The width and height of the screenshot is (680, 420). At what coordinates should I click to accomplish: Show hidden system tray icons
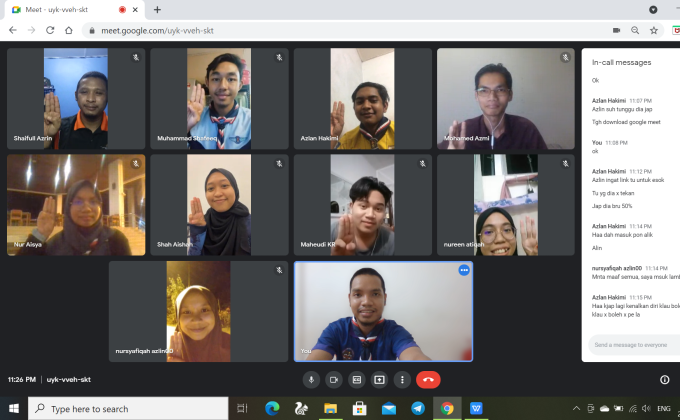[x=576, y=408]
